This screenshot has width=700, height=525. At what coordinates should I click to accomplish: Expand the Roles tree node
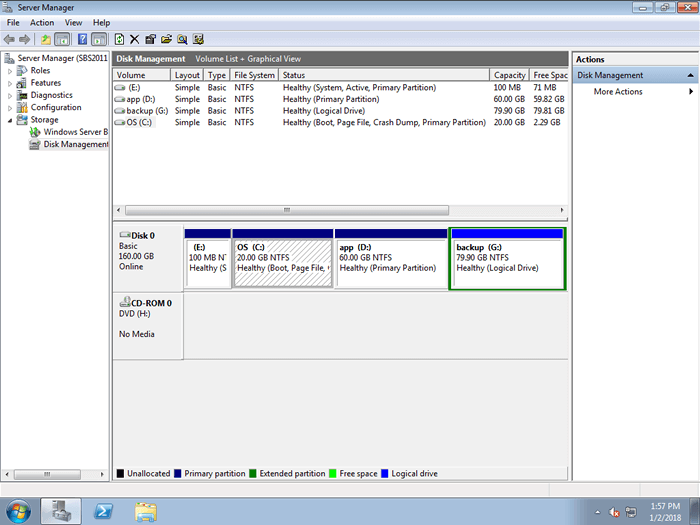point(10,71)
